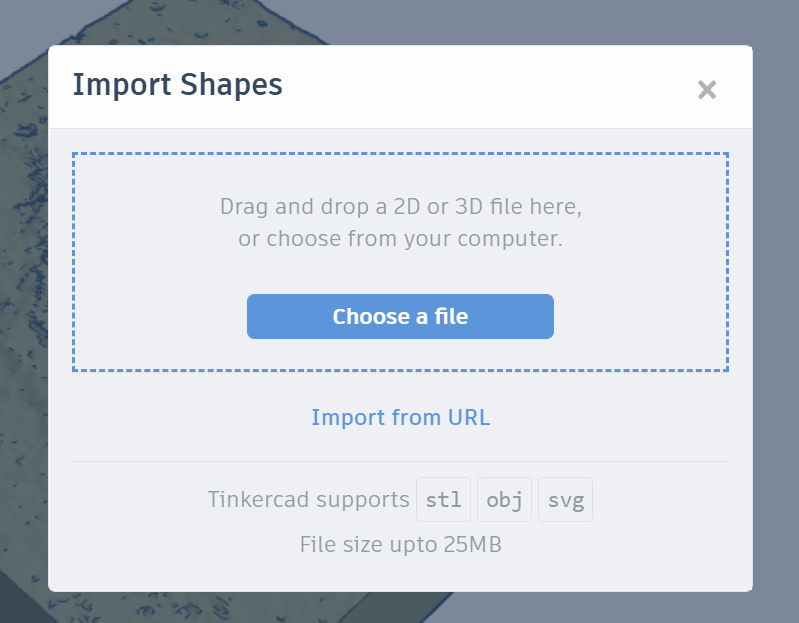
Task: Click the empty drop zone area left of the button
Action: pos(161,316)
